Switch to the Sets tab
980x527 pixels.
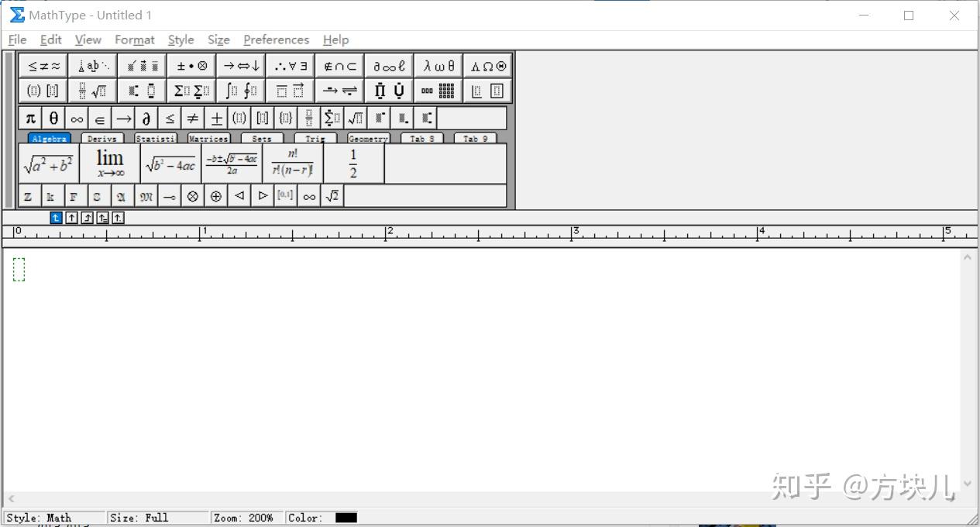[x=262, y=139]
